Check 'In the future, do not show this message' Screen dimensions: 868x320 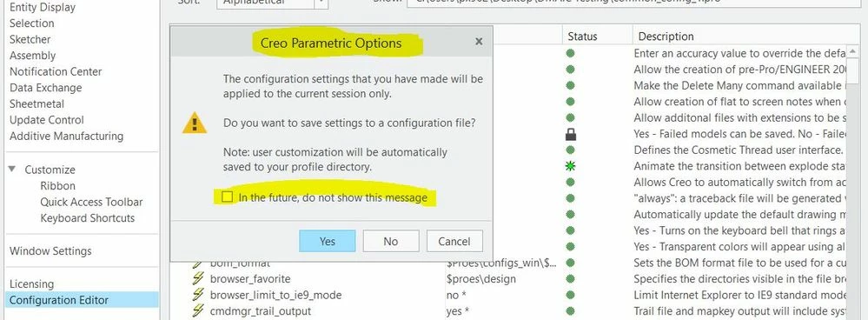(228, 197)
